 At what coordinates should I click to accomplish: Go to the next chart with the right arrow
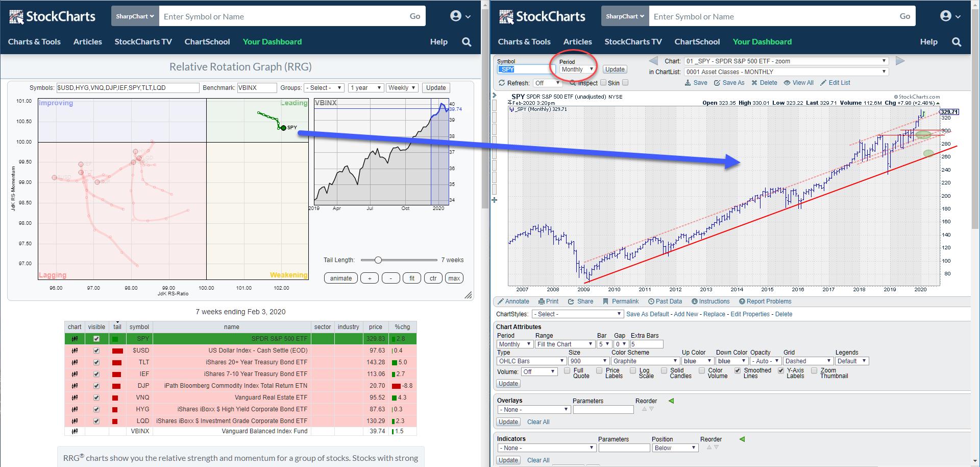(x=900, y=61)
